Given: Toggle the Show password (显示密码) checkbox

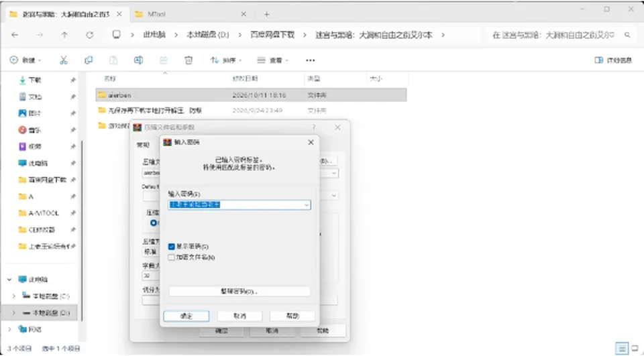Looking at the screenshot, I should (172, 246).
